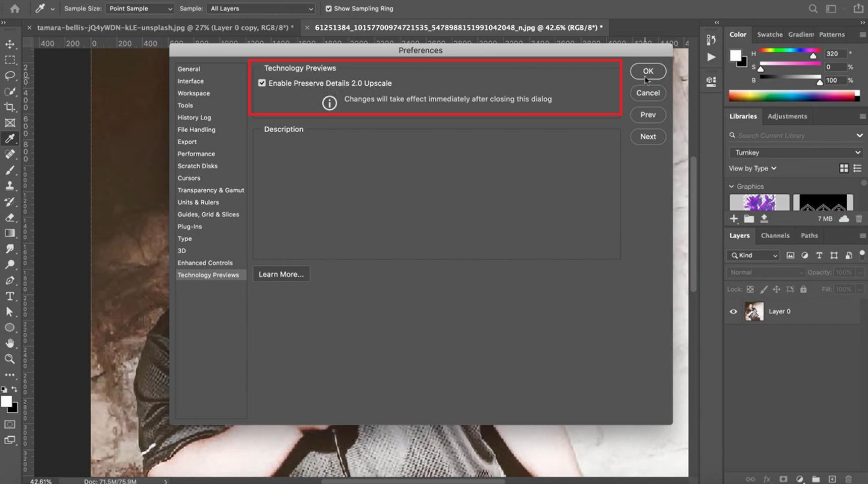Select the Lasso tool
868x484 pixels.
click(10, 76)
